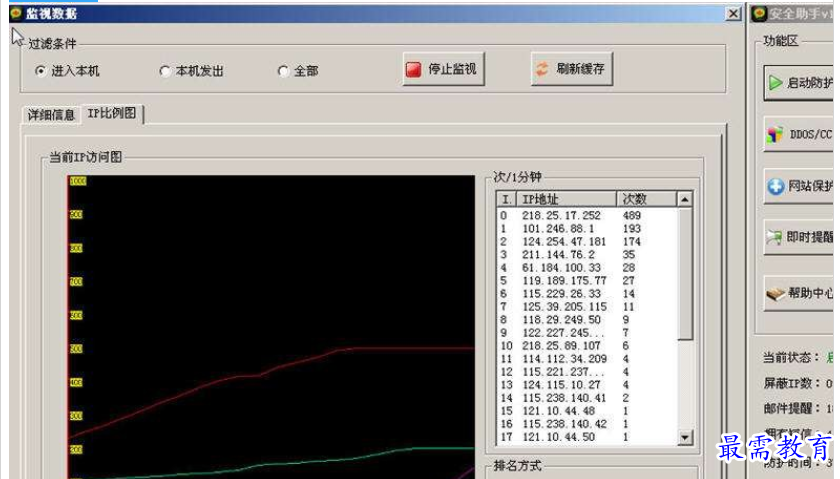Viewport: 840px width, 479px height.
Task: Select row 101.246.88.1
Action: pyautogui.click(x=587, y=228)
